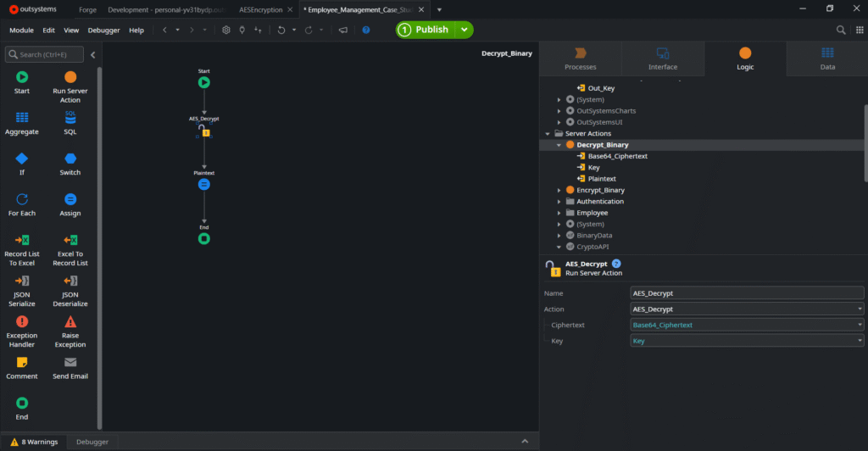Select the Exception Handler tool

pos(22,331)
